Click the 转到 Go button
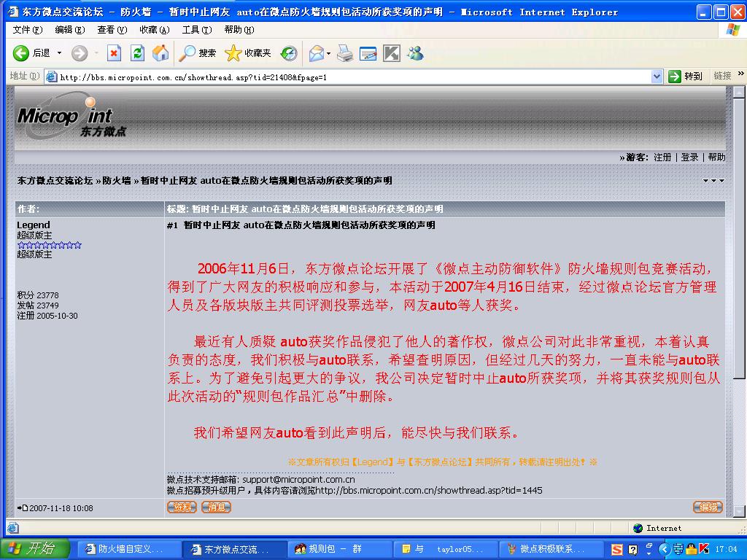747x560 pixels. click(686, 76)
